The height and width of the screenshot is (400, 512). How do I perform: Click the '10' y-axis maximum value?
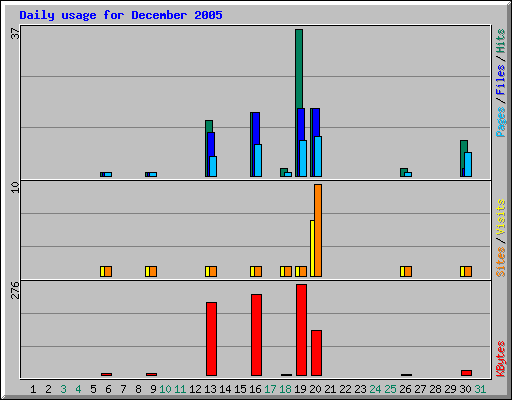15,187
